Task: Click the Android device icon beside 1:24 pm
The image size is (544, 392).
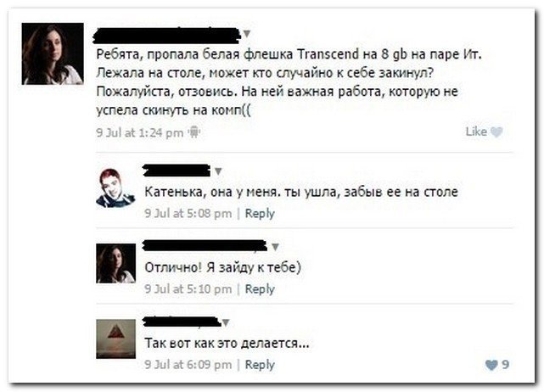Action: [x=194, y=132]
